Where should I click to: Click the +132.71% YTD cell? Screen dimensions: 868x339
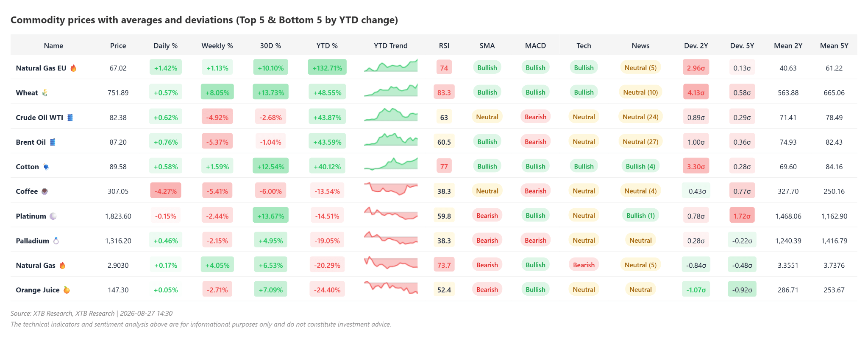point(327,67)
